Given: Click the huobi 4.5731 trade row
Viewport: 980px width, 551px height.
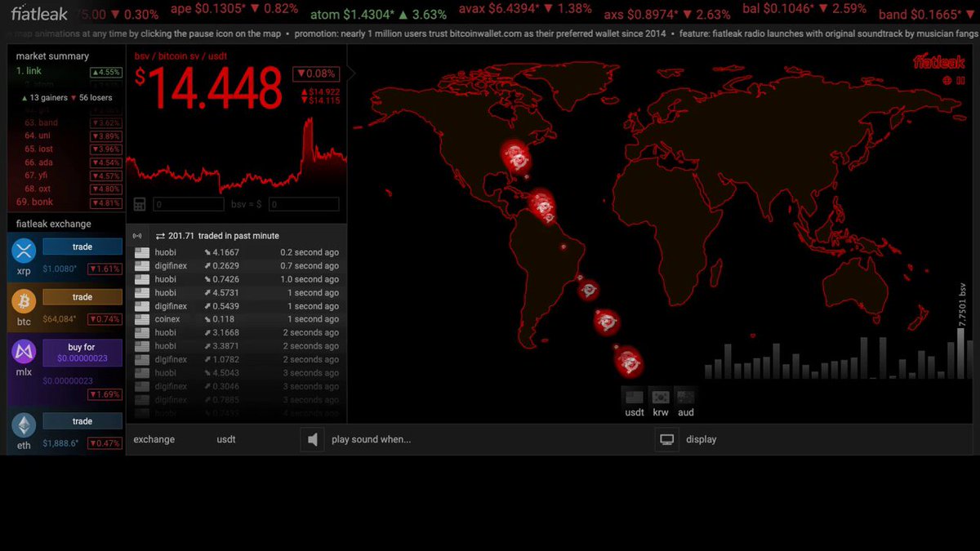Looking at the screenshot, I should 236,292.
